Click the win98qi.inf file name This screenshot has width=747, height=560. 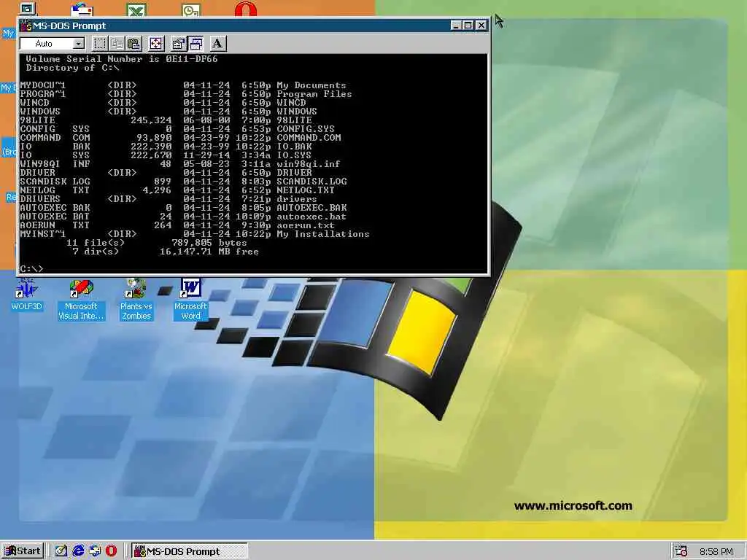pyautogui.click(x=309, y=164)
